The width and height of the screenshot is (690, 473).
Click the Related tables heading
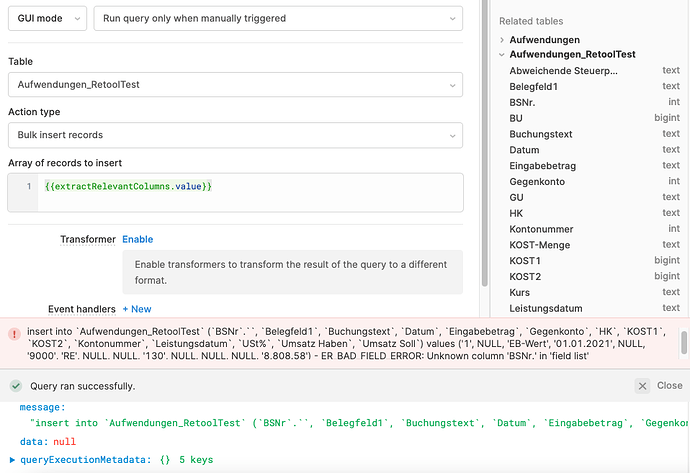click(531, 21)
